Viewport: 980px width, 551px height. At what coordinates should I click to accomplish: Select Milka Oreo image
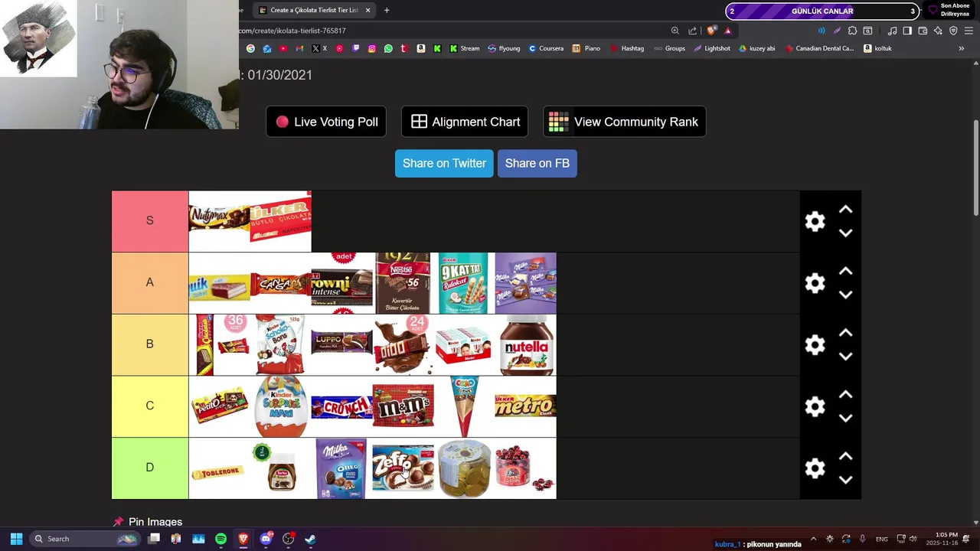point(342,468)
